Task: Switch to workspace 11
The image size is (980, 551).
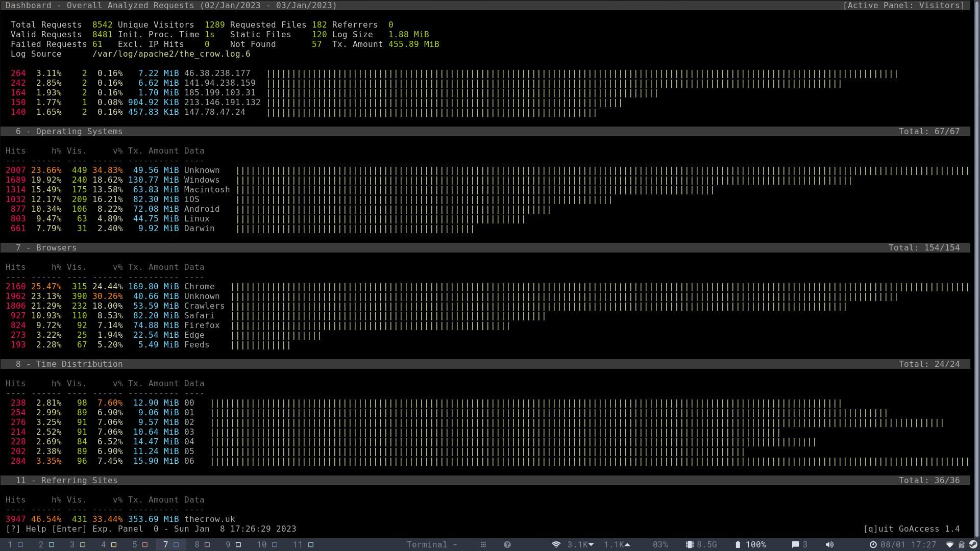Action: tap(303, 545)
